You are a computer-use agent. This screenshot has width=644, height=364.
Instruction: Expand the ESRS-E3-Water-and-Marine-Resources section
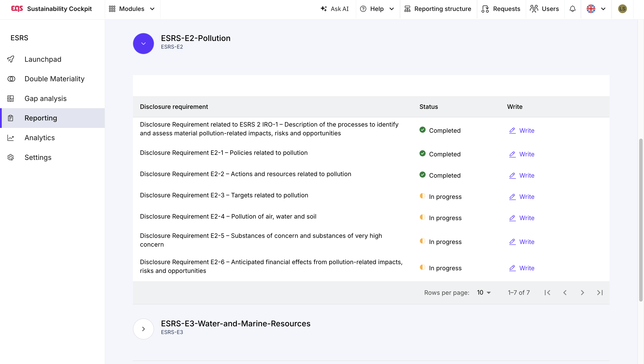coord(143,329)
